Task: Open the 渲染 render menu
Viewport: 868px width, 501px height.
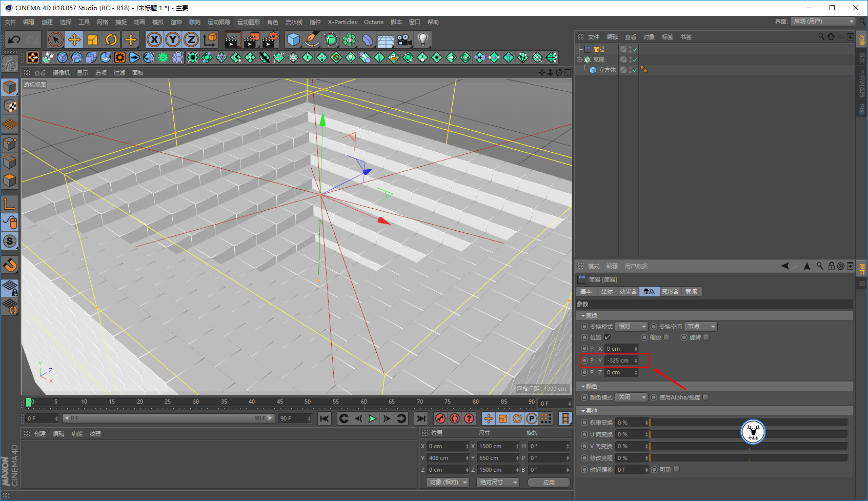Action: [x=176, y=22]
